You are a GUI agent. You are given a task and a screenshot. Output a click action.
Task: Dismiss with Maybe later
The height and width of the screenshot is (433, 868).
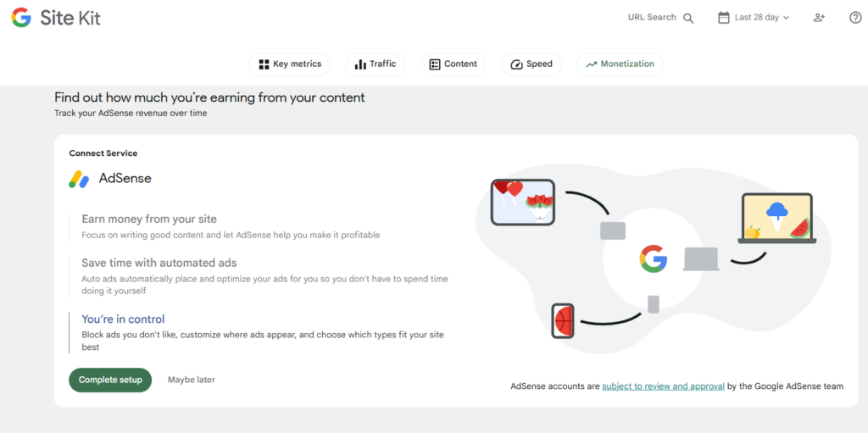[x=191, y=380]
